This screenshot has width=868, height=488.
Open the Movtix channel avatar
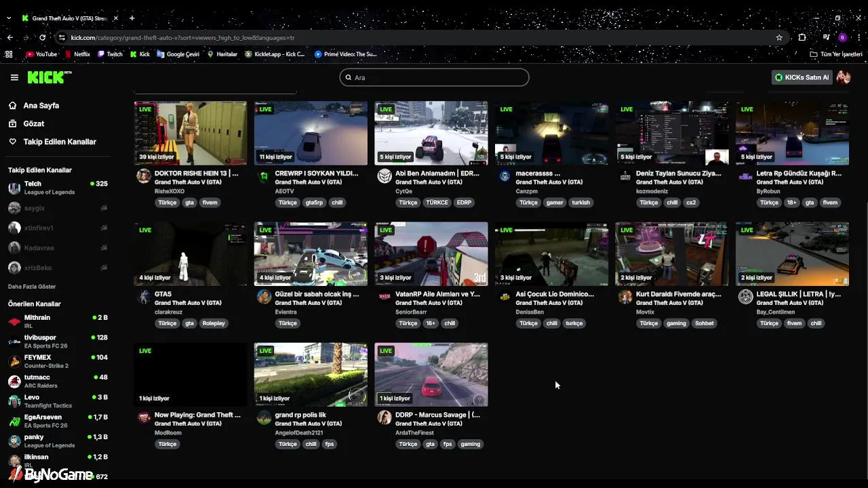(x=625, y=297)
